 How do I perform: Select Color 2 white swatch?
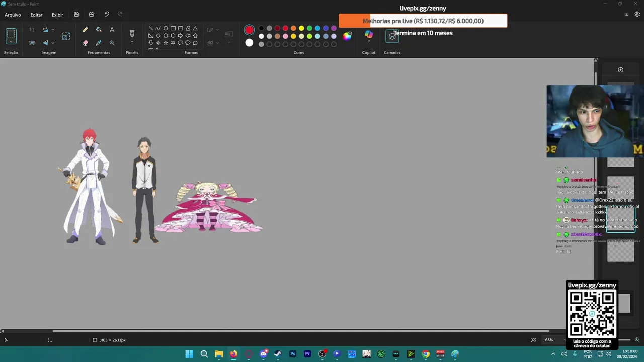pos(249,43)
